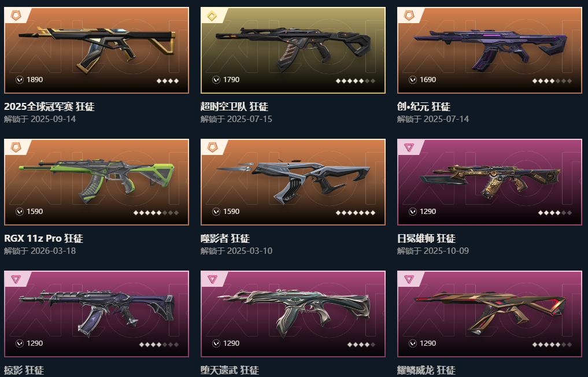Select the purple 创•纪元 Vandal skin image
Image resolution: width=588 pixels, height=377 pixels.
point(490,48)
